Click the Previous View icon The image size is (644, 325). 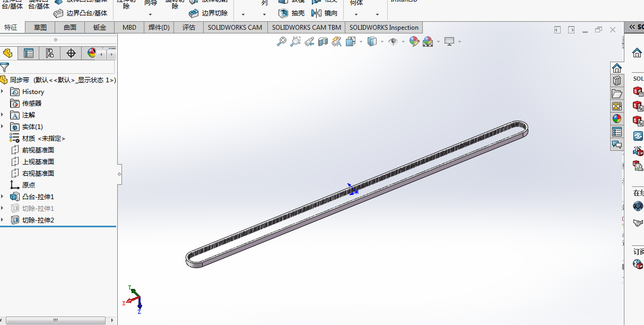click(x=309, y=41)
